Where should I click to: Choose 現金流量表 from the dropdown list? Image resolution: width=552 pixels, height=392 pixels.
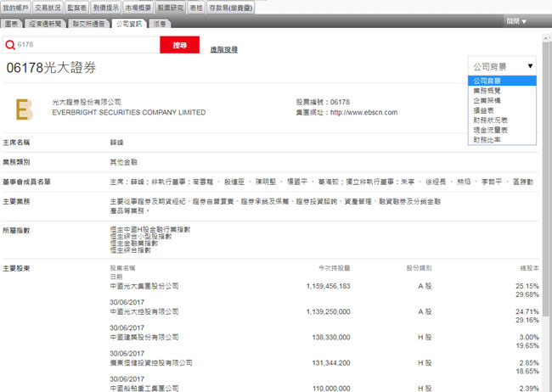502,130
